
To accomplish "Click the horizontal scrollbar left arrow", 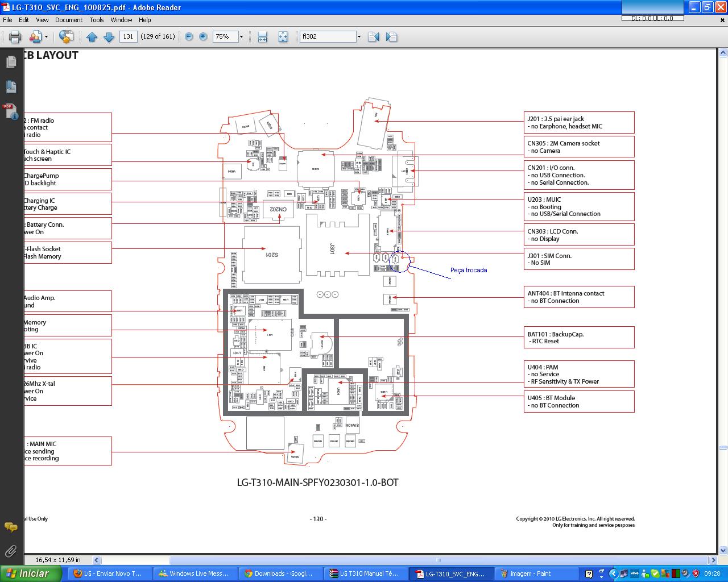I will pos(97,560).
